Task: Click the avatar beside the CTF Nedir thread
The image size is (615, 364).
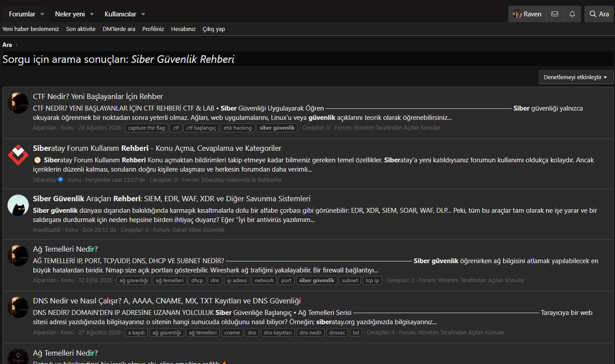Action: (x=18, y=103)
